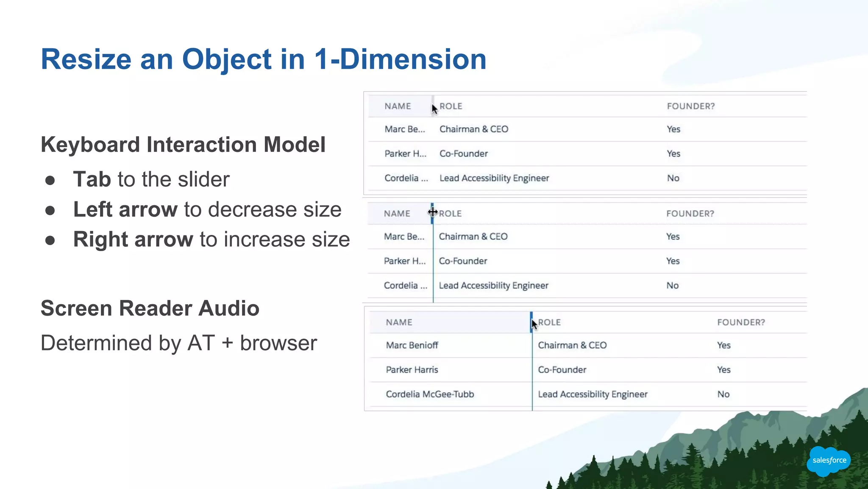Click the Keyboard Interaction Model heading

click(183, 145)
